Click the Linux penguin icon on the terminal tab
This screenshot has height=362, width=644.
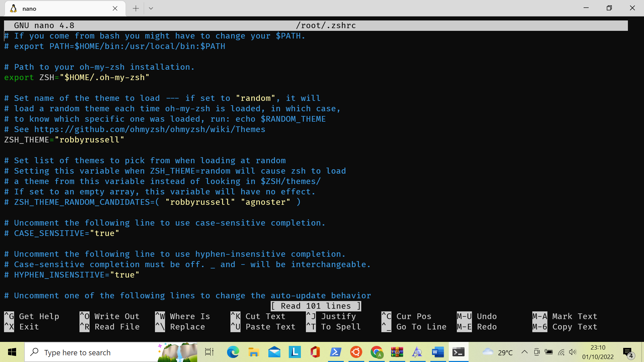[x=13, y=8]
